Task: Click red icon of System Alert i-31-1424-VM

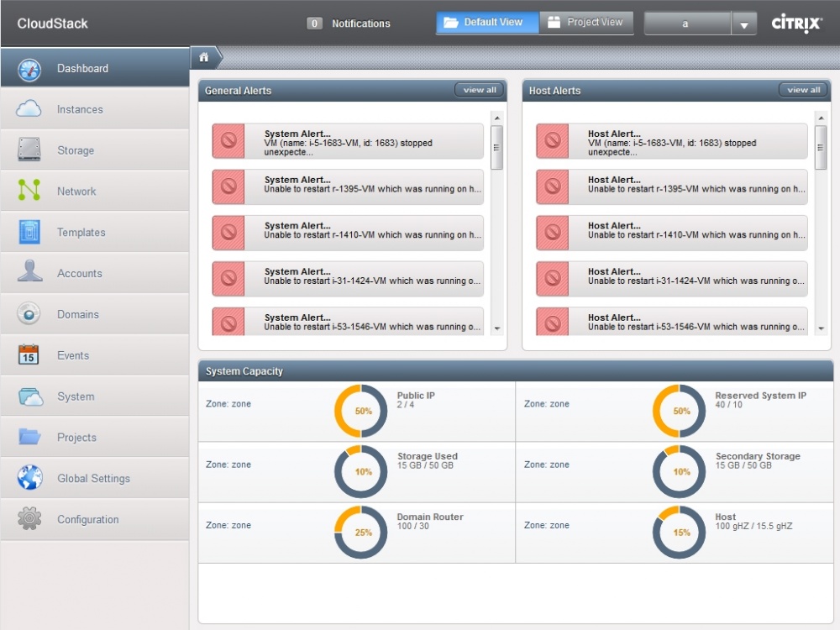Action: tap(228, 279)
